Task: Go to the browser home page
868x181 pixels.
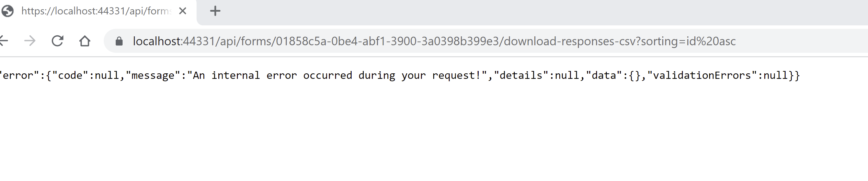Action: coord(84,41)
